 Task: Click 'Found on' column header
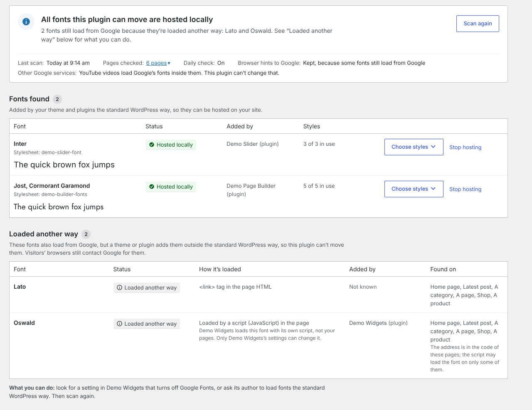coord(443,269)
